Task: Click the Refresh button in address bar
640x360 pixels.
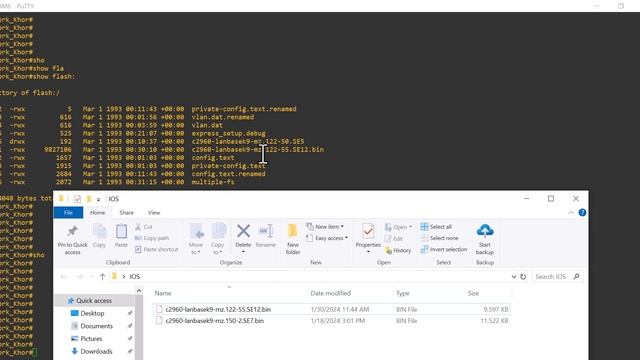Action: [x=523, y=277]
